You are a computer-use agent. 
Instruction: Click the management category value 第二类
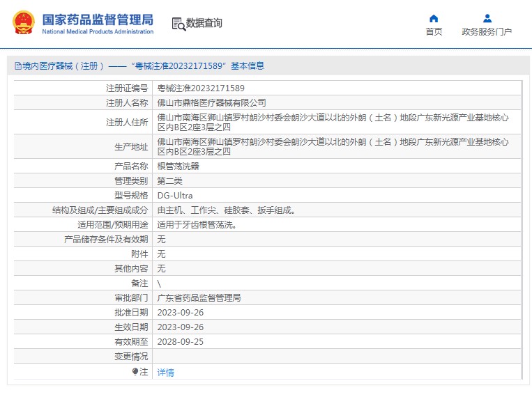(x=170, y=181)
